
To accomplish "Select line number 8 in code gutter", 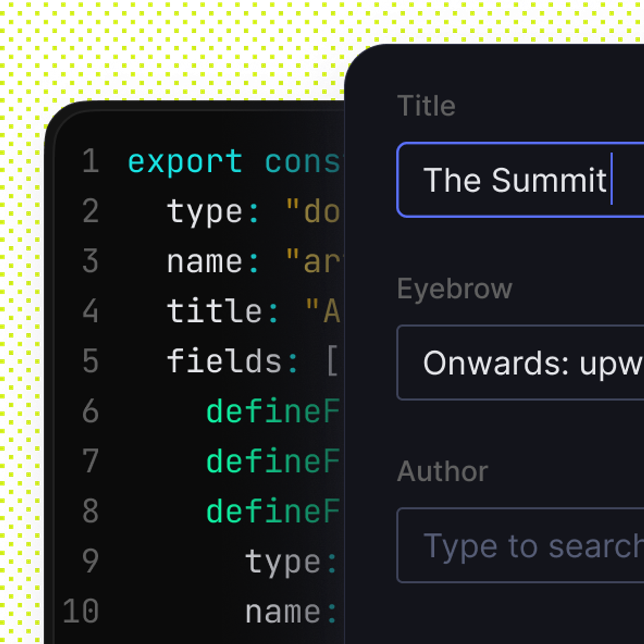I will (91, 511).
